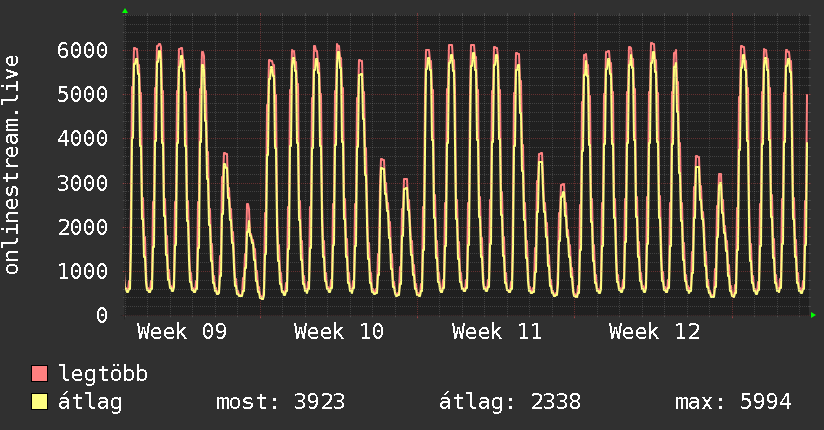Screen dimensions: 824x430
Task: Select the Week 10 axis label
Action: click(x=339, y=332)
